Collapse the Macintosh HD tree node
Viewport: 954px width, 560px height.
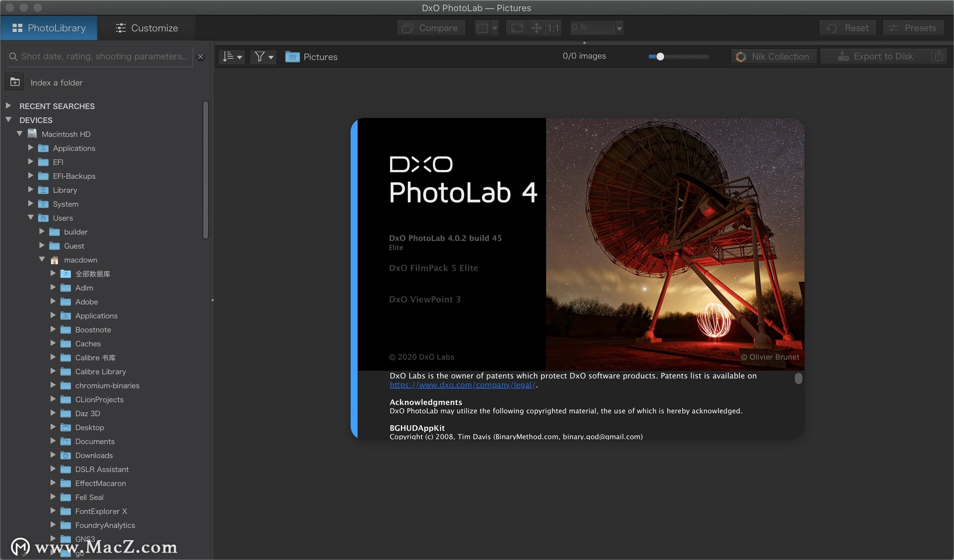tap(20, 134)
